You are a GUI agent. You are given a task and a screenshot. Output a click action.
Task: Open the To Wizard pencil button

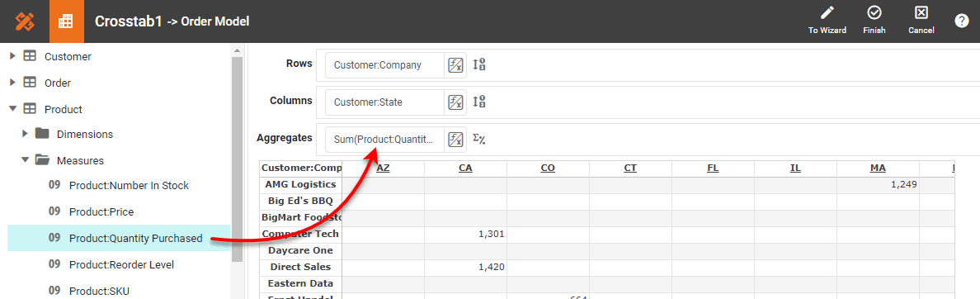[x=827, y=21]
